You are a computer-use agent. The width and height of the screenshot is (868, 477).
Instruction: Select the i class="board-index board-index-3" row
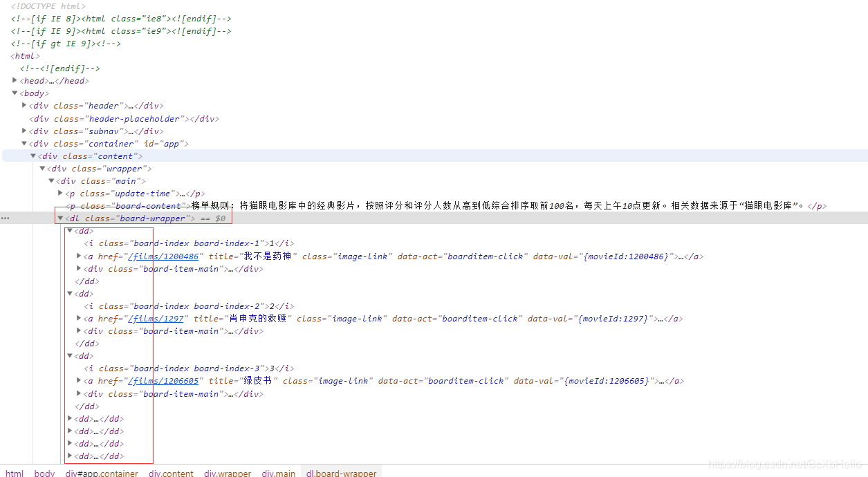coord(189,368)
